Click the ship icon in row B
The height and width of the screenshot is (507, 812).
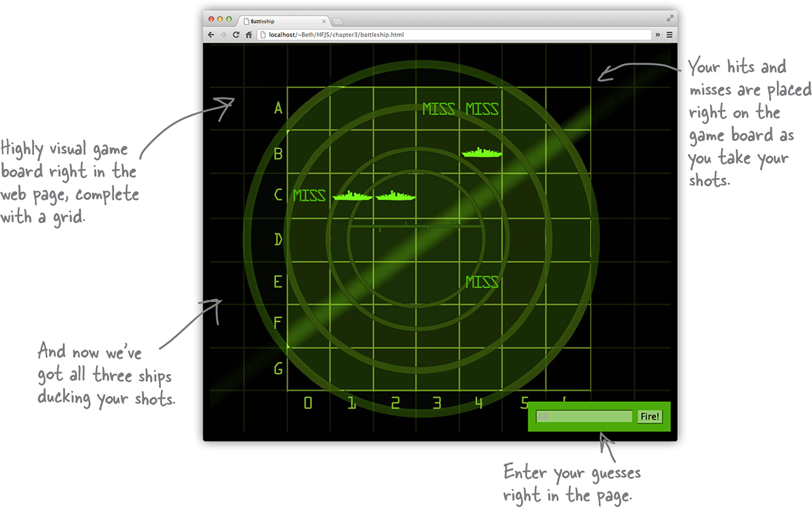(x=481, y=152)
